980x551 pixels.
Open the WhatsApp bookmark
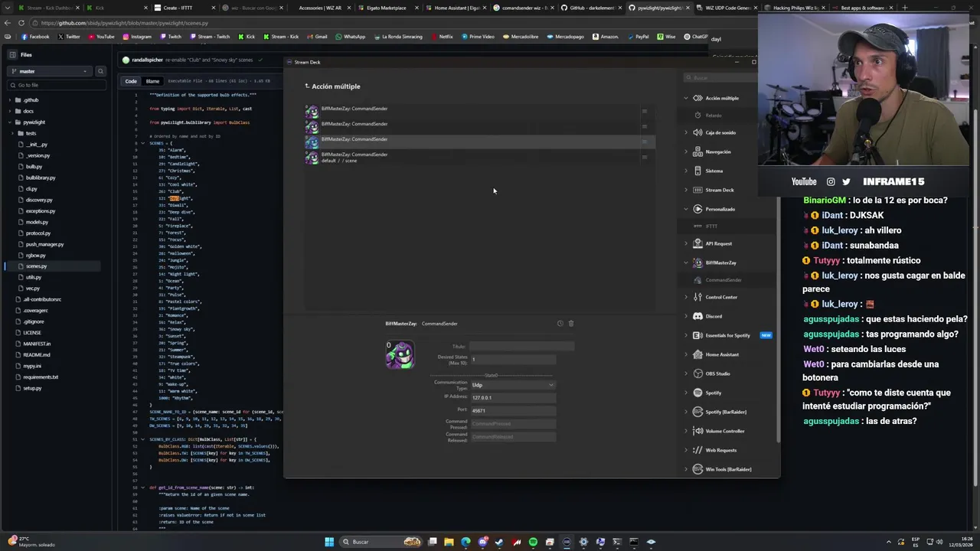[350, 37]
